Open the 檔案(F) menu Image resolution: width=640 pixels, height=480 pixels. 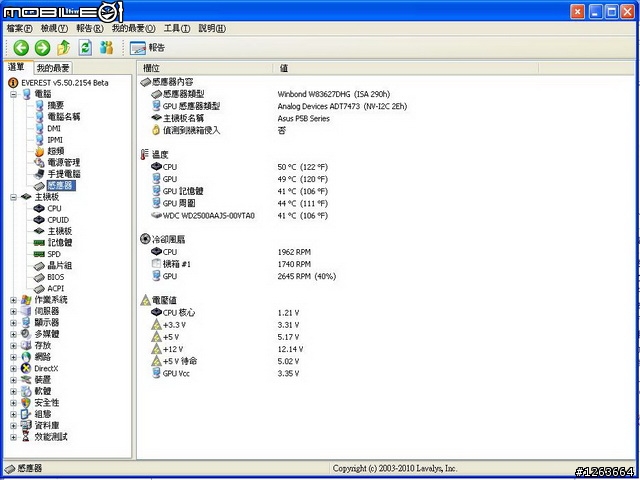pos(19,29)
